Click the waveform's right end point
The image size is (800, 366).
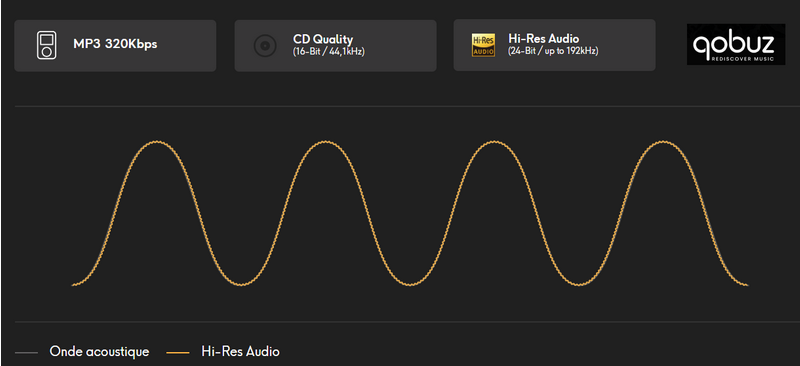pos(747,285)
